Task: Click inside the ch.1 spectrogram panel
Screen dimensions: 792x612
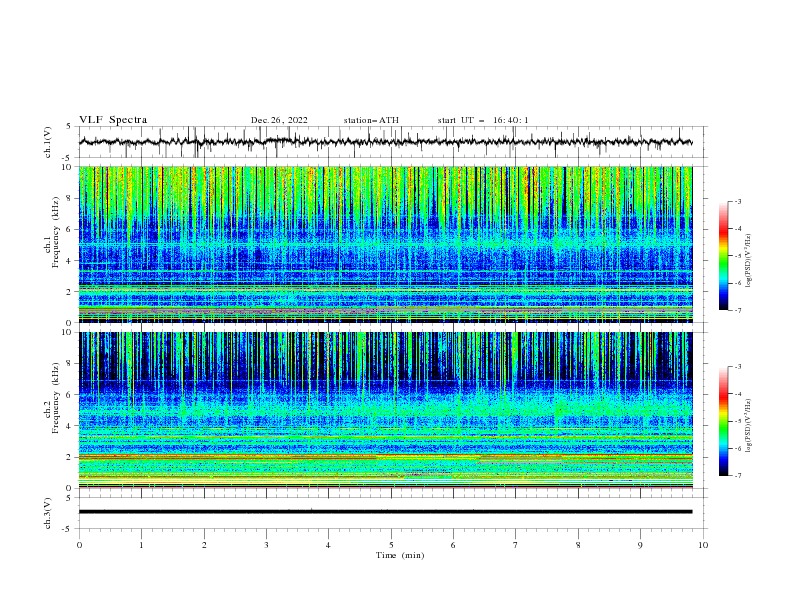Action: [x=385, y=244]
